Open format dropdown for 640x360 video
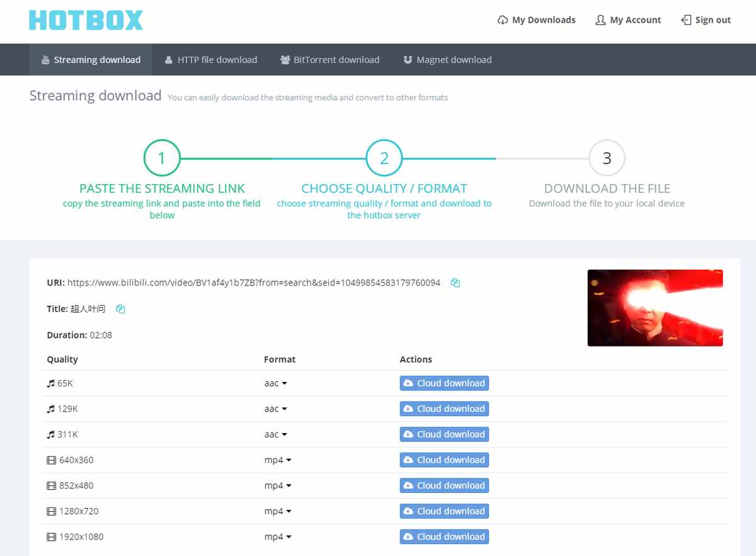Image resolution: width=756 pixels, height=556 pixels. (278, 460)
